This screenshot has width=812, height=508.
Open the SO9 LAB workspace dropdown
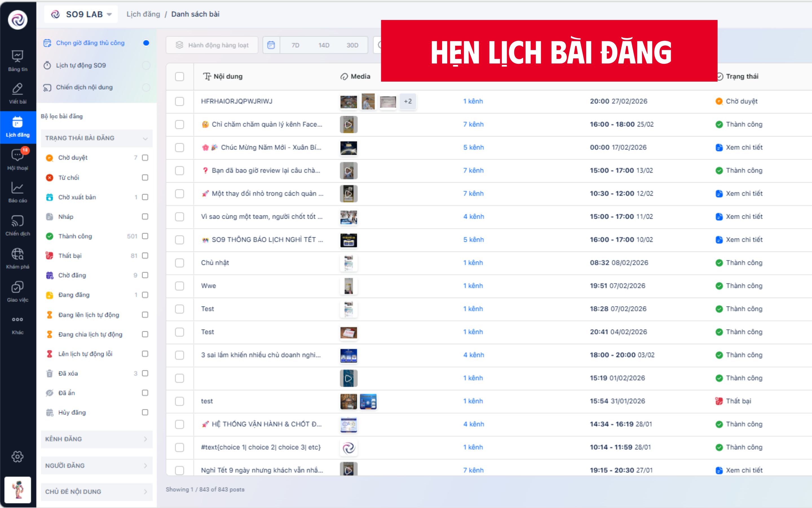[81, 14]
